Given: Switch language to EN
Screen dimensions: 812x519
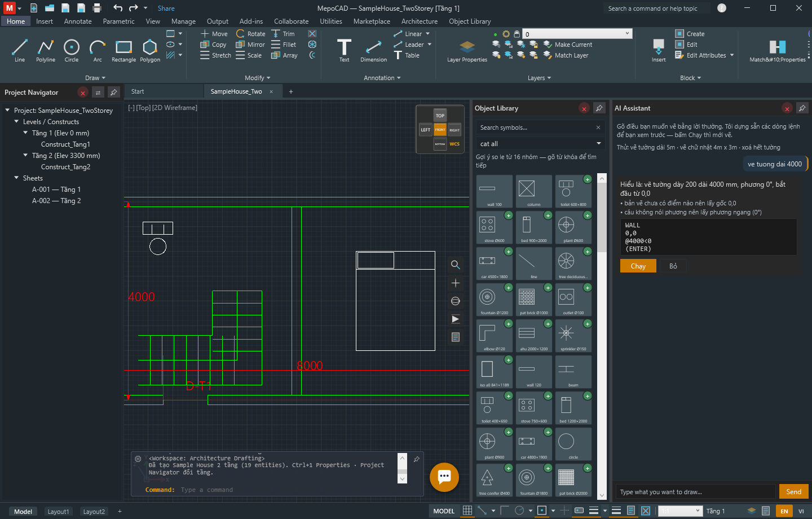Looking at the screenshot, I should (x=784, y=511).
